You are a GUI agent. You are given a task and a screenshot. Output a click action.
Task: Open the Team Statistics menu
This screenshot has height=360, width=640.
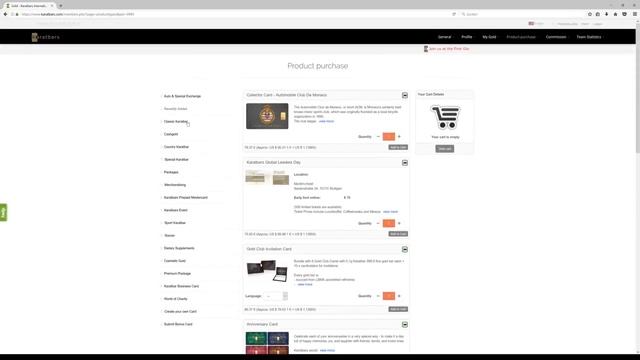[589, 37]
